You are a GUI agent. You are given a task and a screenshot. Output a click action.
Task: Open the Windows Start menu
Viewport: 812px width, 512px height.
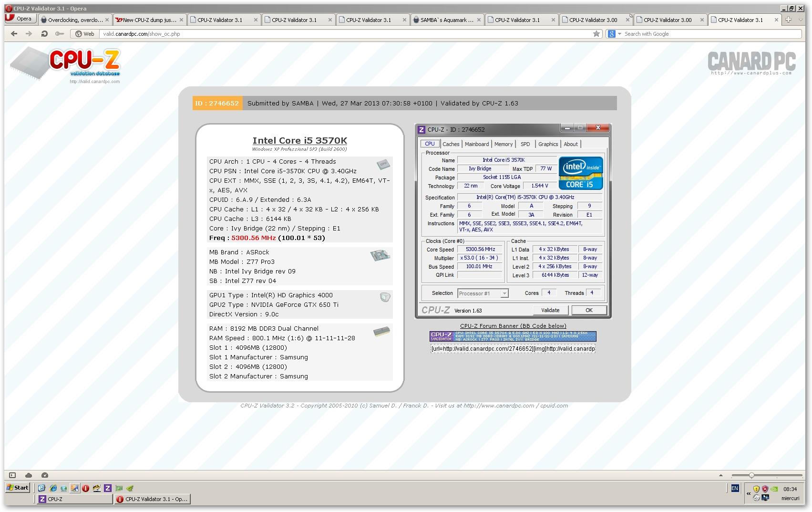[18, 488]
